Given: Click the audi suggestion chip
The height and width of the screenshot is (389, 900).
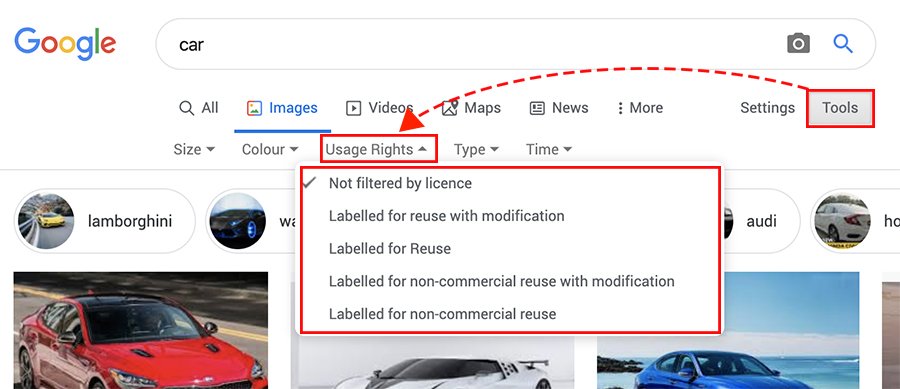Looking at the screenshot, I should pos(761,221).
